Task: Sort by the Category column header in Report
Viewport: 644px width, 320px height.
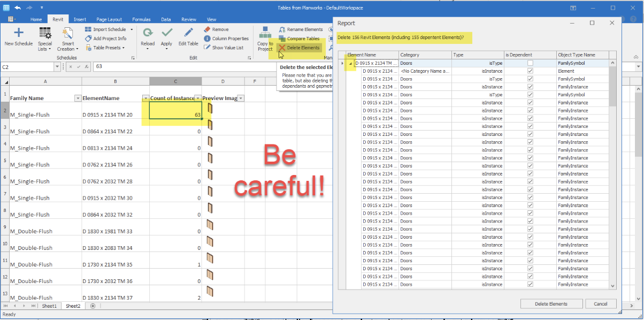Action: pyautogui.click(x=425, y=55)
